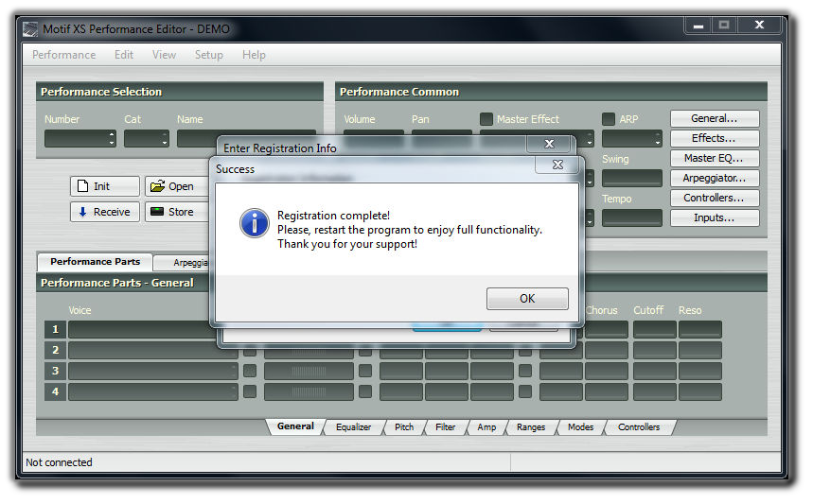Viewport: 813px width, 504px height.
Task: Click the Number spinner field
Action: coord(80,139)
